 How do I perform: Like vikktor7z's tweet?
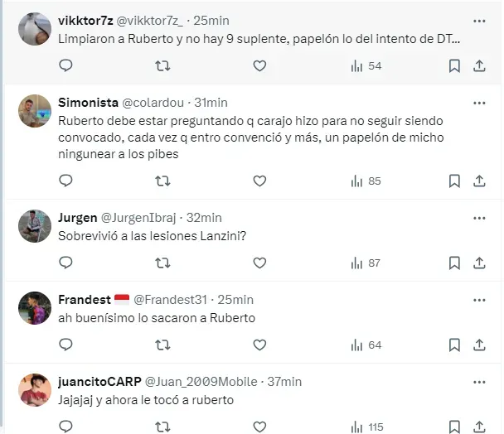pos(259,66)
